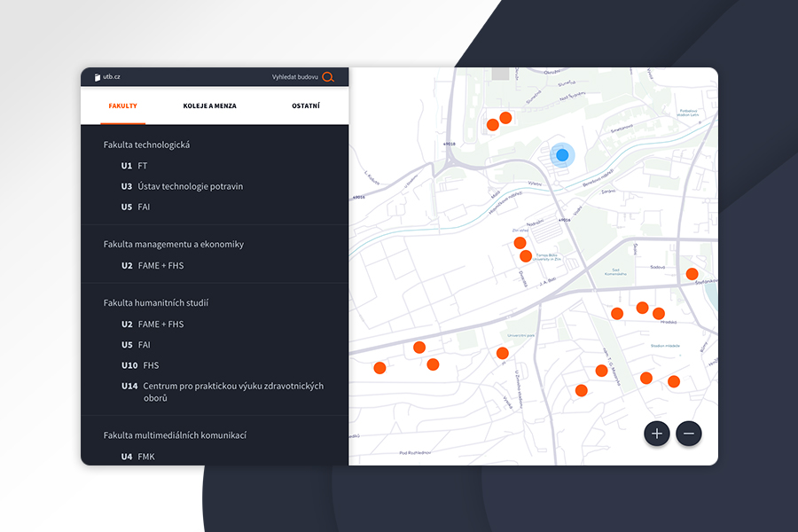Click the Fakulta technologická heading
This screenshot has width=798, height=532.
pyautogui.click(x=146, y=145)
